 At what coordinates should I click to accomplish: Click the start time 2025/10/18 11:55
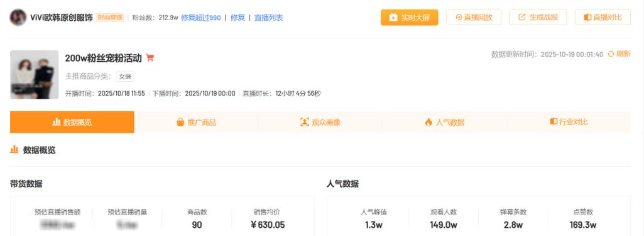(121, 93)
